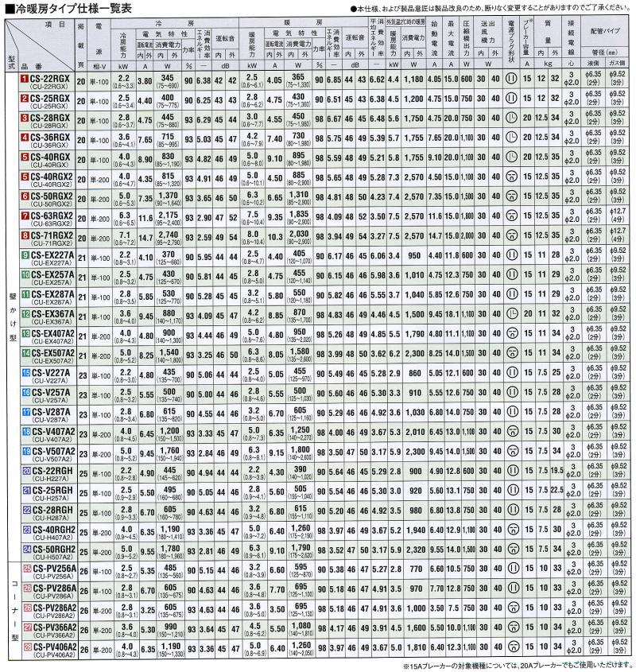
Task: Click the 暖房 column group header
Action: pos(303,23)
